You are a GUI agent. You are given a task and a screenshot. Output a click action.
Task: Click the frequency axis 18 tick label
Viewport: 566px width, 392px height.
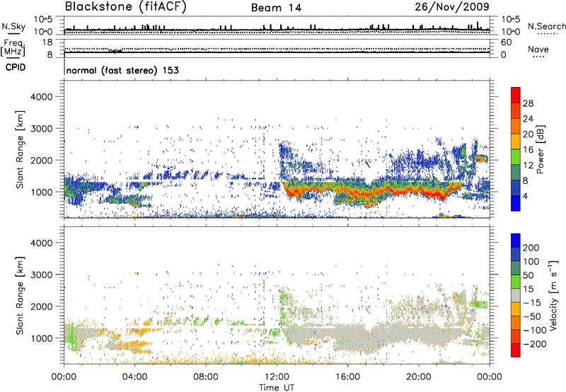click(47, 42)
